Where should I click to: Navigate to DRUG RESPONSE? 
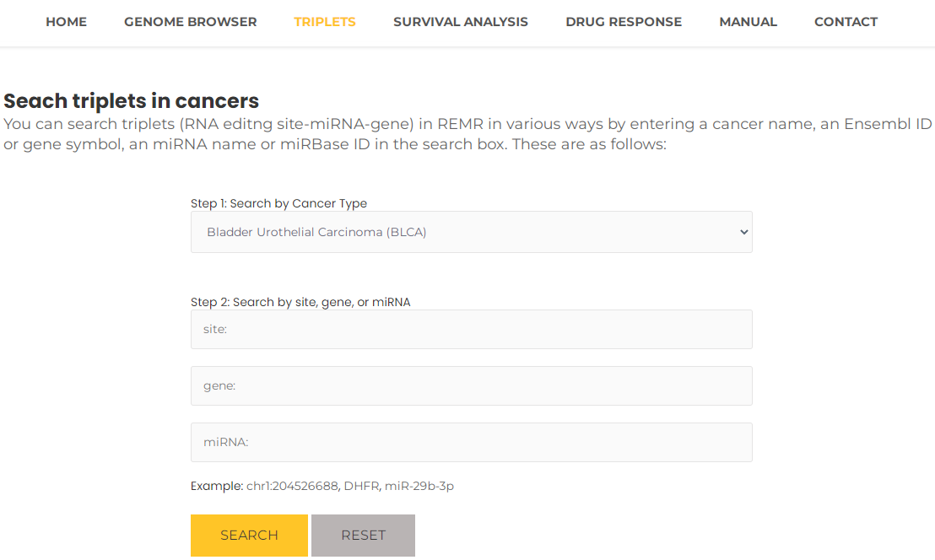(623, 22)
